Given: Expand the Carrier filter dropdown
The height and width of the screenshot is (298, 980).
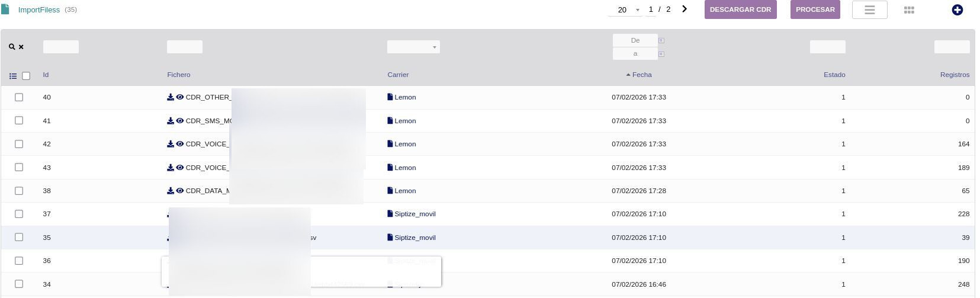Looking at the screenshot, I should tap(413, 47).
